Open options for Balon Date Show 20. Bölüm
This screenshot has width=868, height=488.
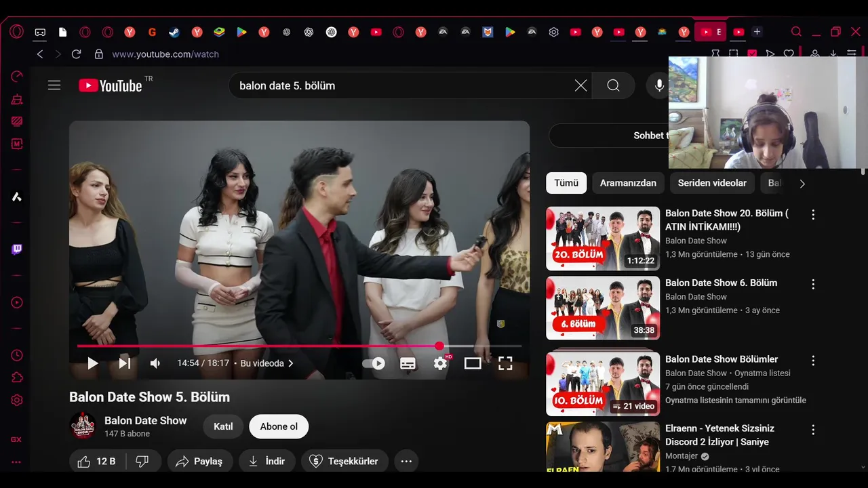813,214
